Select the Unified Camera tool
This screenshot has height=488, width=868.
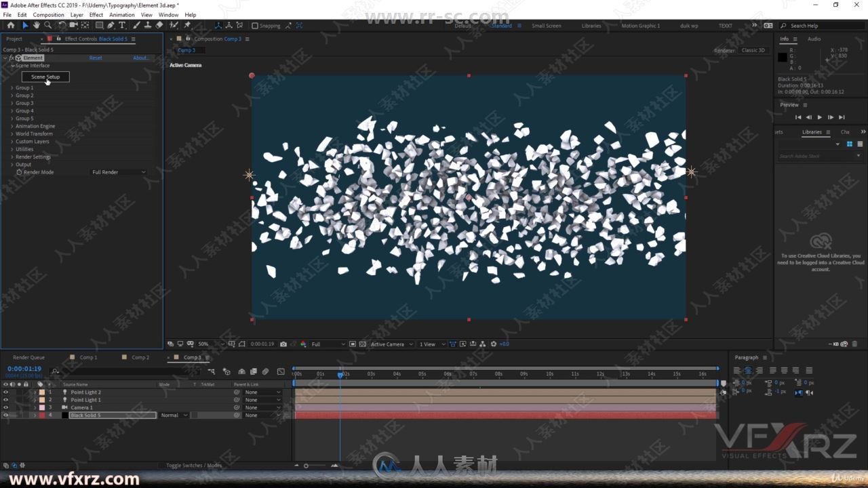[x=73, y=25]
